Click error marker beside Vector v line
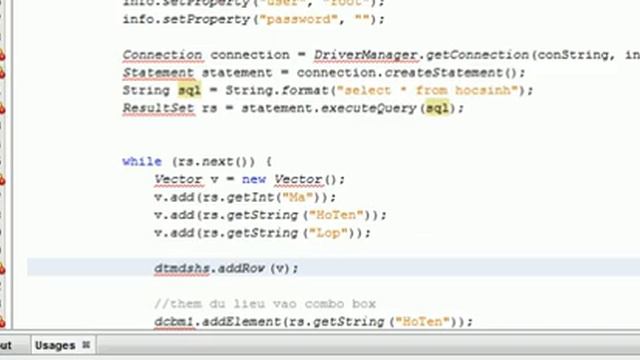640x360 pixels. pyautogui.click(x=2, y=180)
